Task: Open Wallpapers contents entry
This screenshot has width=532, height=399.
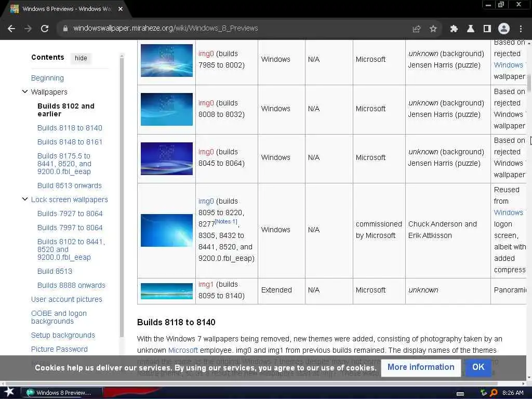Action: [x=49, y=92]
